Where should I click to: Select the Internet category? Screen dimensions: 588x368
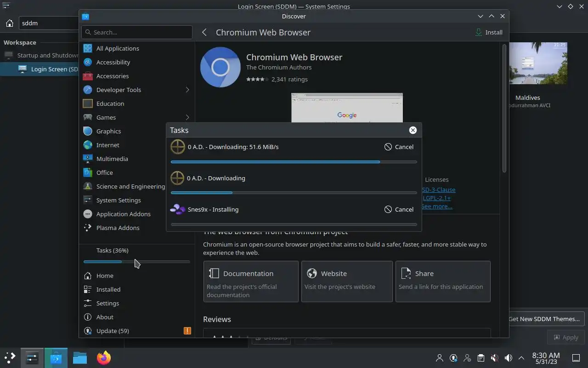click(x=123, y=145)
